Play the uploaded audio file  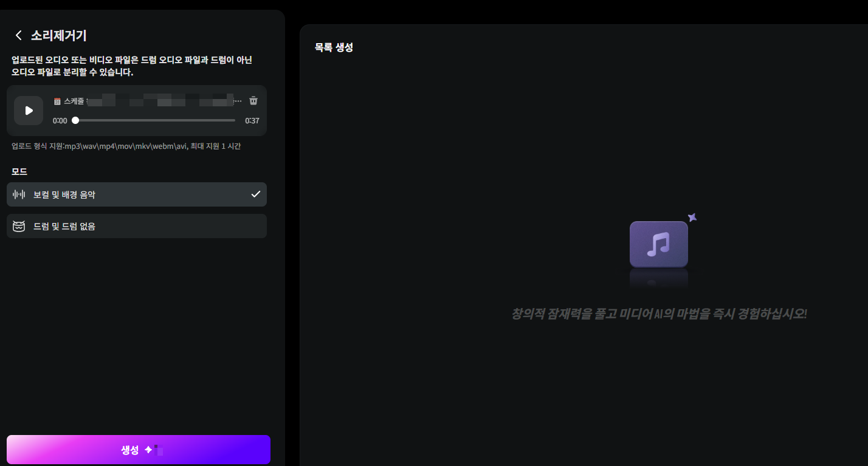click(29, 111)
